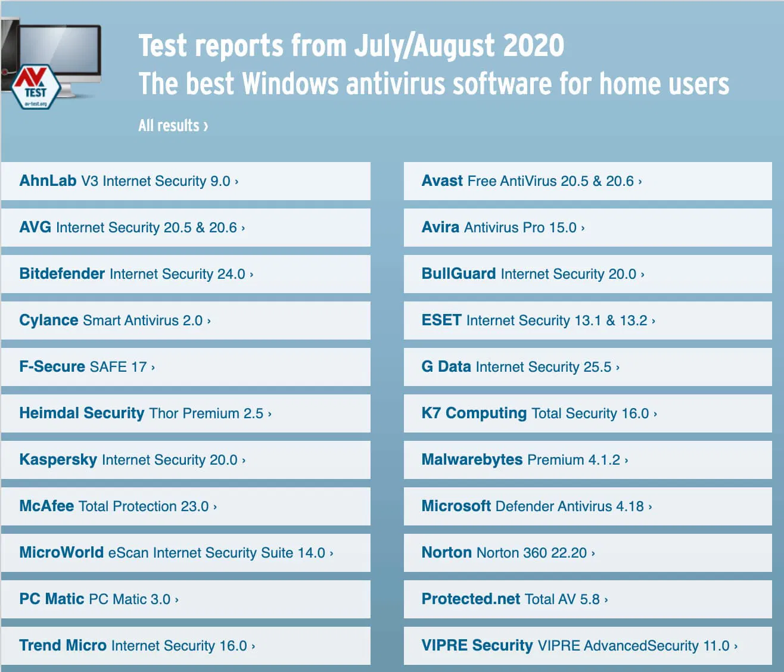Open the AVG Internet Security report

tap(132, 228)
